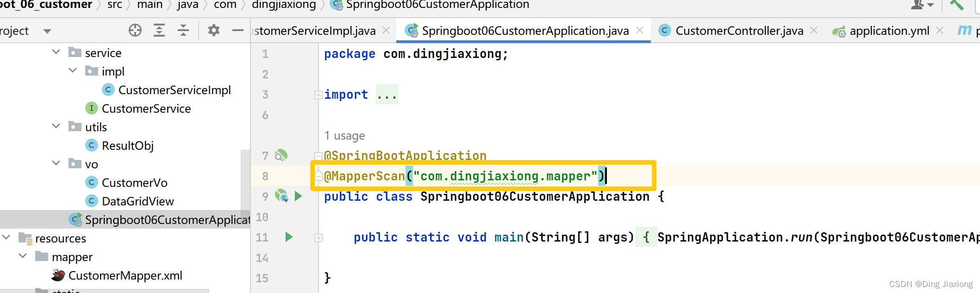Viewport: 980px width, 293px height.
Task: Select the service folder
Action: coord(103,53)
